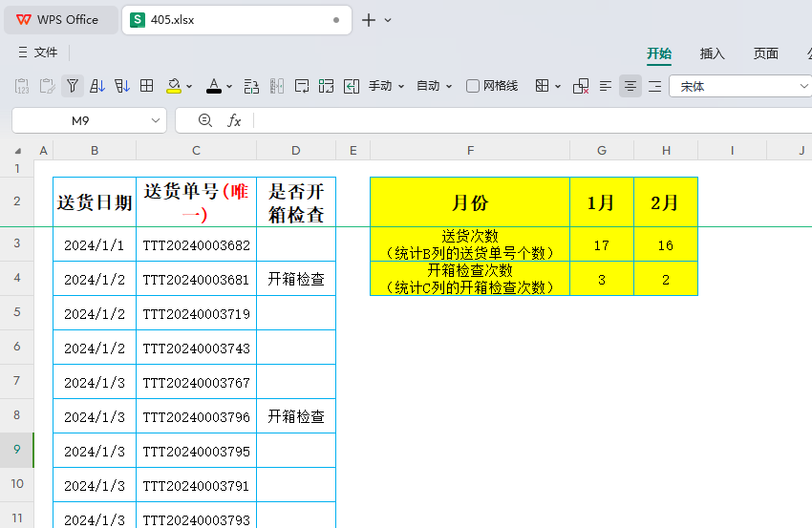This screenshot has width=812, height=528.
Task: Select the 送货日期 header cell
Action: (95, 201)
